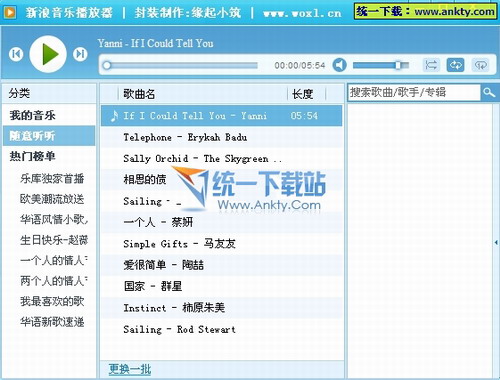This screenshot has height=380, width=500.
Task: Select the song Instinct - 柿原朱美
Action: coord(221,308)
